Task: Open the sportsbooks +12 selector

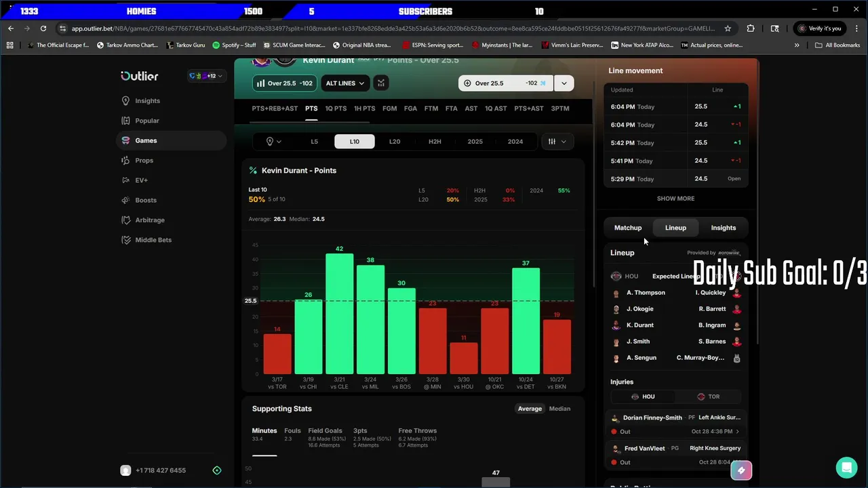Action: [x=205, y=76]
